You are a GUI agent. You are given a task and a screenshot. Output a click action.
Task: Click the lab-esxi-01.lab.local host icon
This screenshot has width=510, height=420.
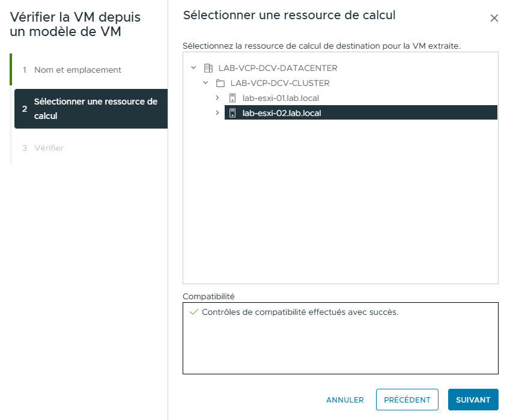point(231,98)
